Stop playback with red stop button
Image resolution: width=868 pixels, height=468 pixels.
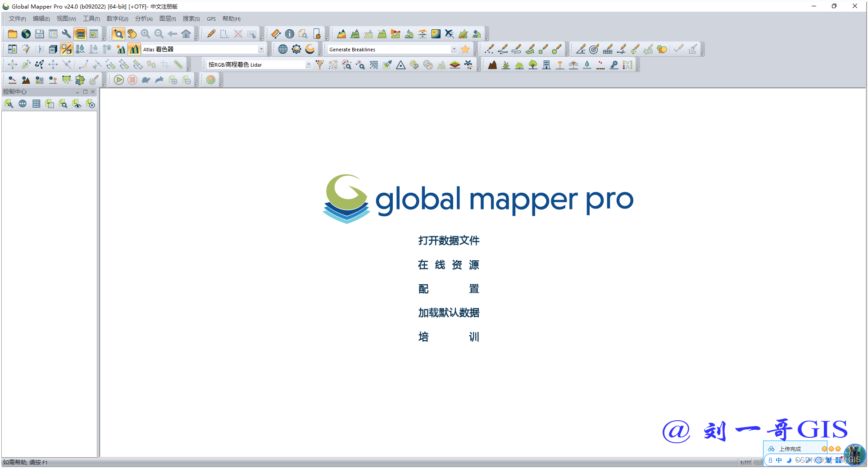(132, 80)
